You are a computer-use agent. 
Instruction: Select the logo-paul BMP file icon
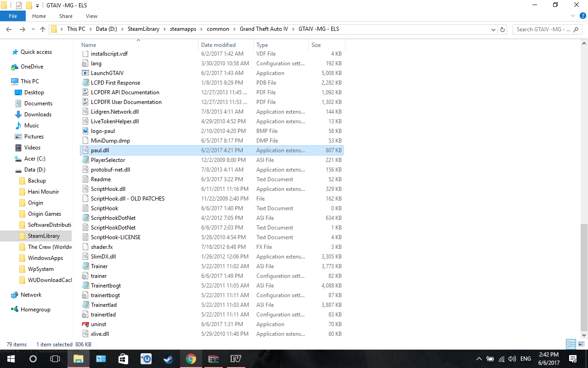85,131
